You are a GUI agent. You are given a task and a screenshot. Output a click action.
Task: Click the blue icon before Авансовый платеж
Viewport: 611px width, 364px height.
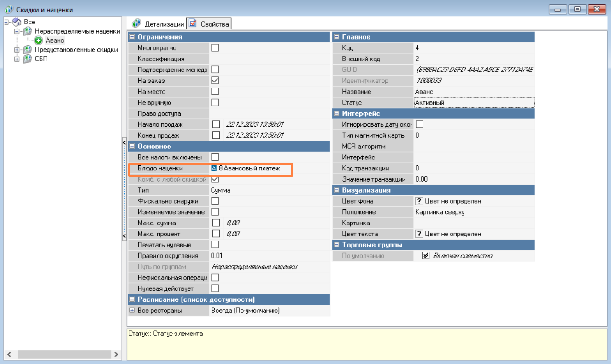pyautogui.click(x=214, y=169)
